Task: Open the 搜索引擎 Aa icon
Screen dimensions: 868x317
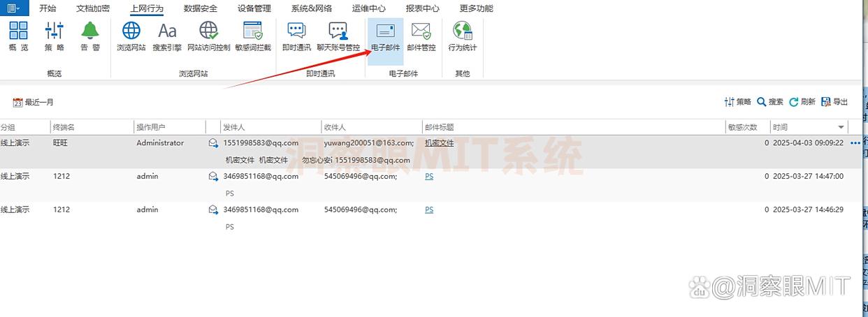Action: click(167, 36)
